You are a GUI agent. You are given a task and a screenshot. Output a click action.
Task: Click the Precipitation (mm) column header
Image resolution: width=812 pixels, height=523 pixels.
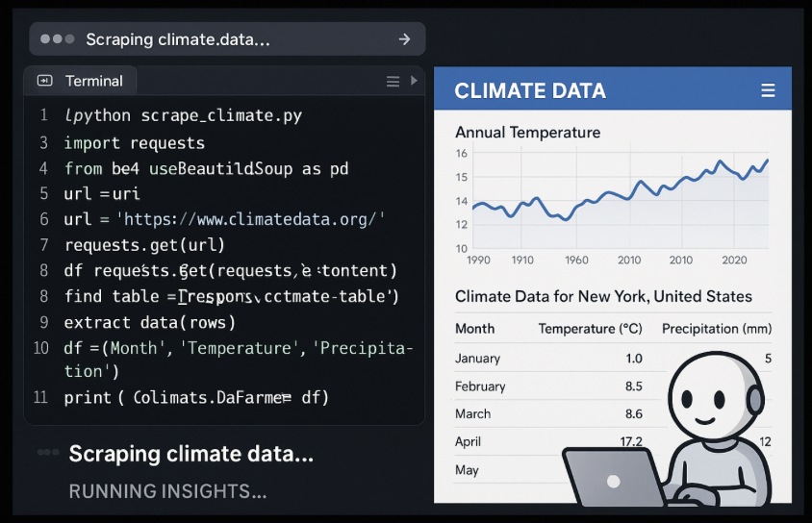(717, 329)
